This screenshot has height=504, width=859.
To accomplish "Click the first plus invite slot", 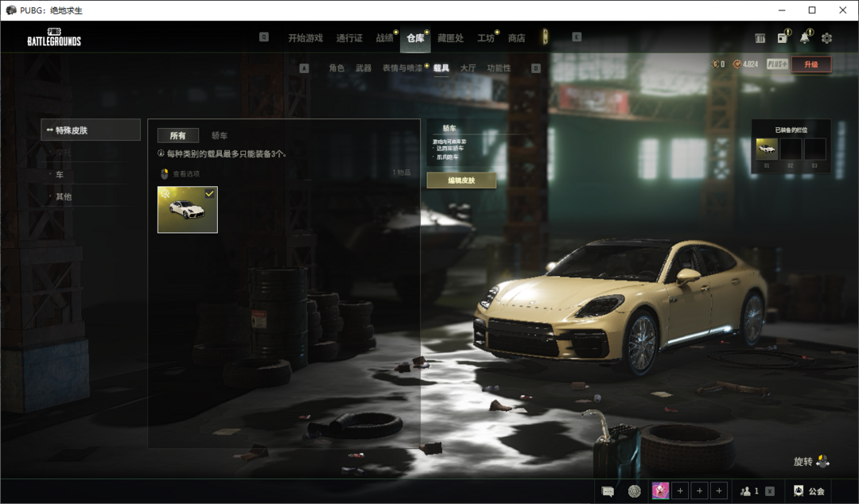I will point(681,491).
